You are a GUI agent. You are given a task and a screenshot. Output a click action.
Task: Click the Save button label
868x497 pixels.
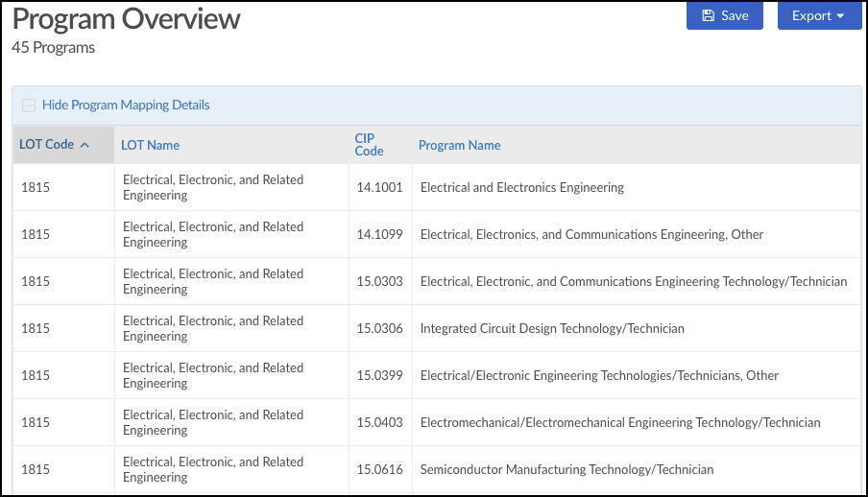735,15
